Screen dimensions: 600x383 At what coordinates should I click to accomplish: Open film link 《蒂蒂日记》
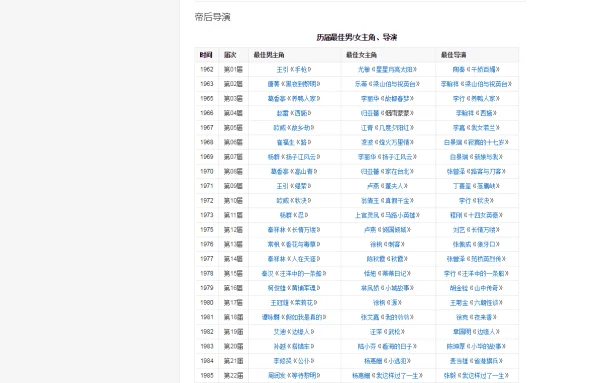tap(394, 274)
